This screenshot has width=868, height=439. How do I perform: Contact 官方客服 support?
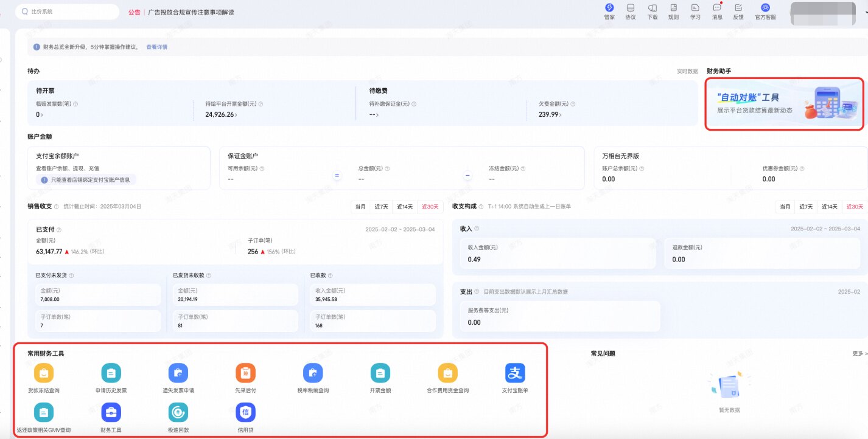click(765, 12)
